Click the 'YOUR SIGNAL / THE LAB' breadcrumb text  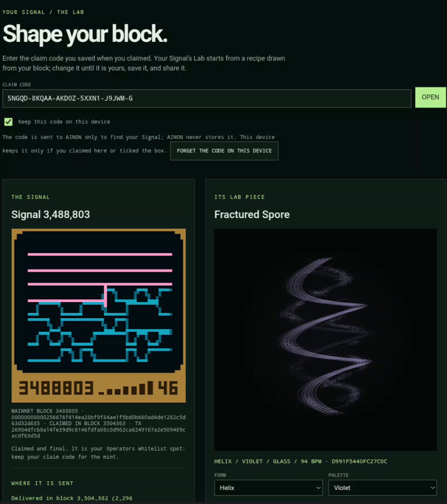click(43, 12)
